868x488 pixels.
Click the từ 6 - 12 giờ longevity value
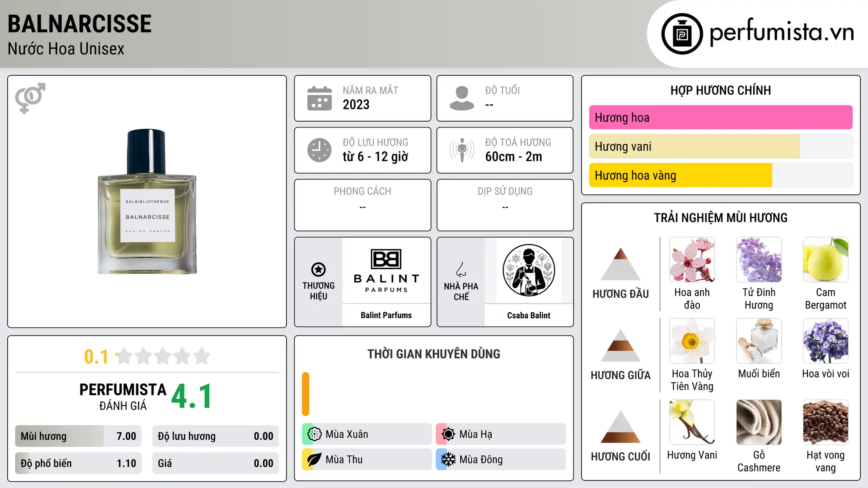(x=376, y=157)
